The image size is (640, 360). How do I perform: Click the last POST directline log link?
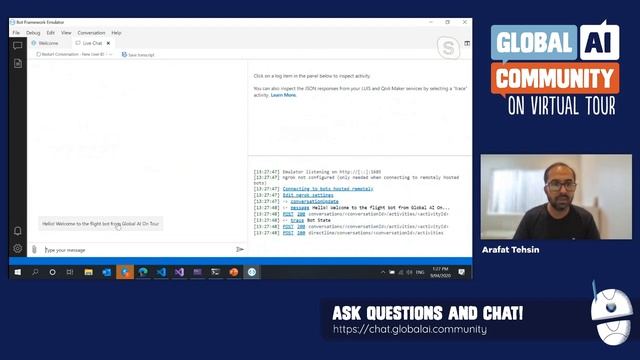tap(288, 233)
